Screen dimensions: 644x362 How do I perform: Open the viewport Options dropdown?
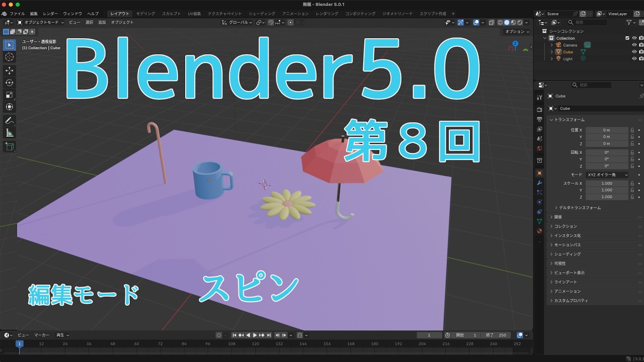coord(517,31)
